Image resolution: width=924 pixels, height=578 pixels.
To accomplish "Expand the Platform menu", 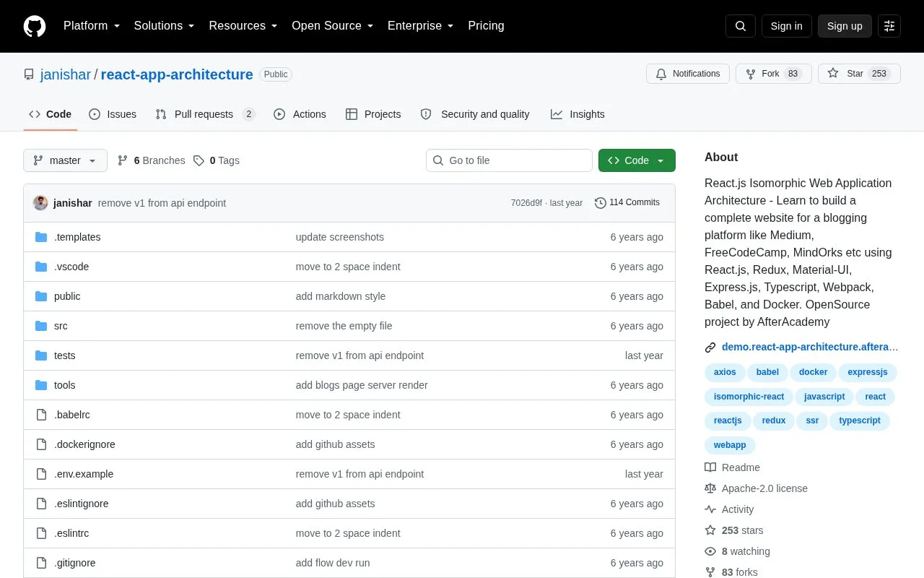I will click(92, 26).
